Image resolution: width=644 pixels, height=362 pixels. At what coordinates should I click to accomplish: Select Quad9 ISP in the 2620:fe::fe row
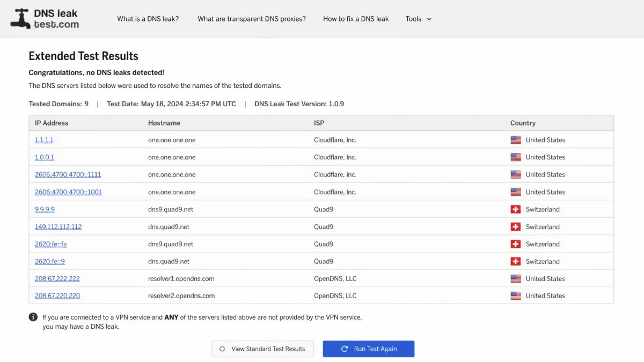tap(324, 244)
